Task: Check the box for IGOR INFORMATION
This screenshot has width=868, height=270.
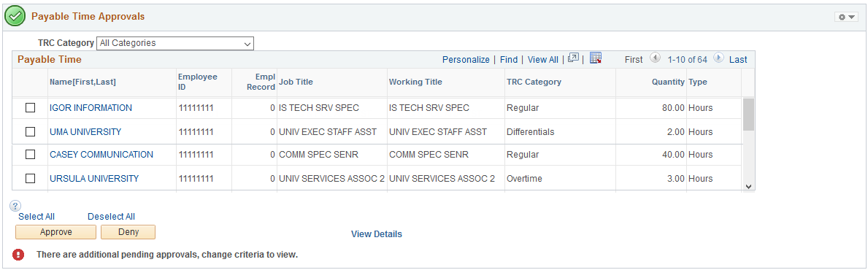Action: [x=31, y=108]
